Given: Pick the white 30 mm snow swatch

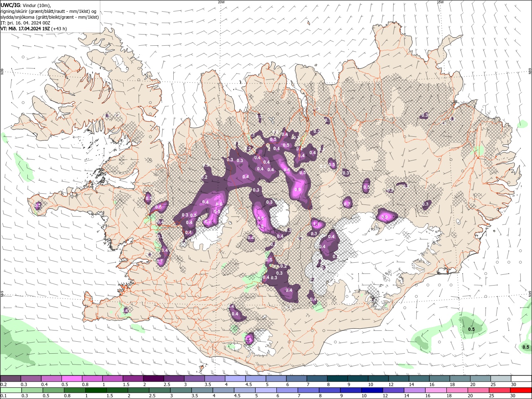Looking at the screenshot, I should (x=521, y=378).
